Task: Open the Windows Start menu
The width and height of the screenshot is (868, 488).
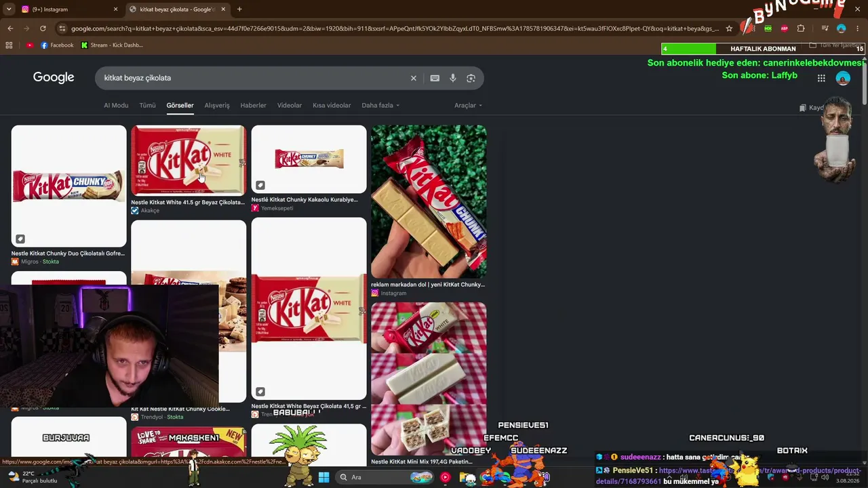Action: [x=323, y=477]
